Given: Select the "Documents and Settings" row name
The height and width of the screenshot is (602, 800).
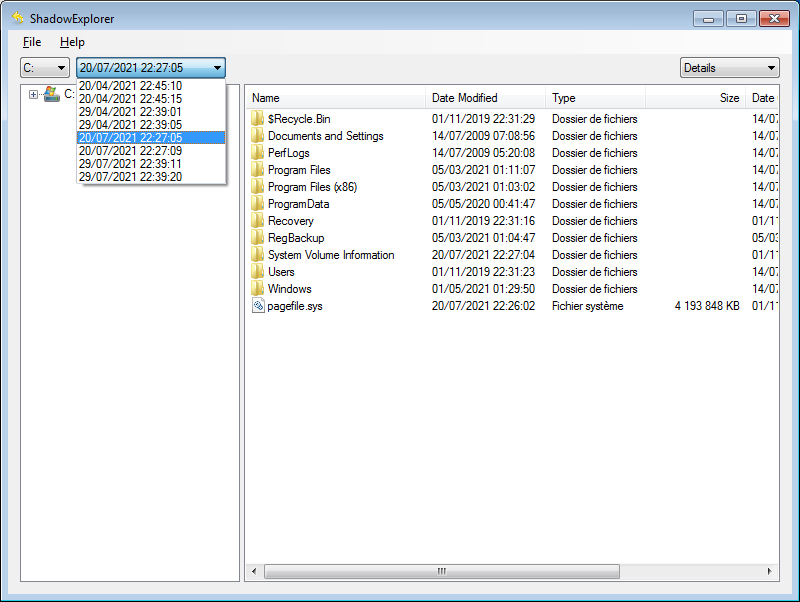Looking at the screenshot, I should click(326, 136).
